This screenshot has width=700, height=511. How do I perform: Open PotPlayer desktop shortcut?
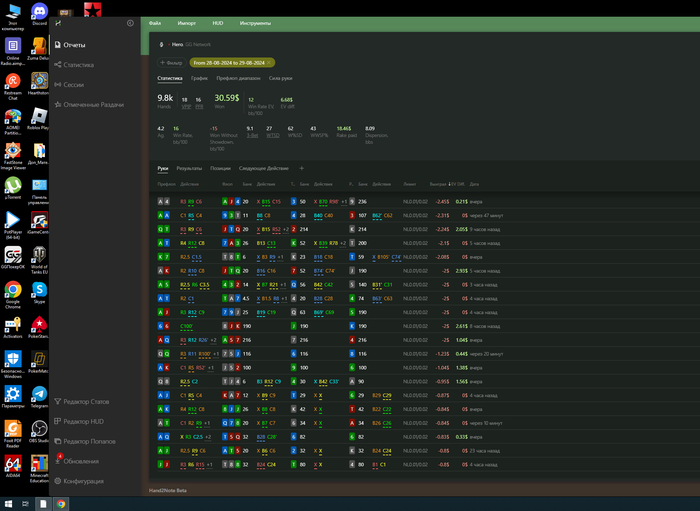(13, 223)
